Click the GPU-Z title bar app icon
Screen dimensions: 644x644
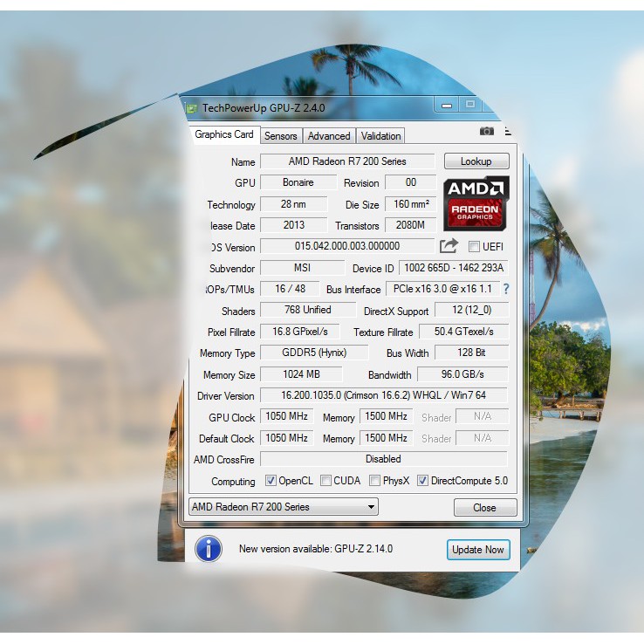pos(192,108)
